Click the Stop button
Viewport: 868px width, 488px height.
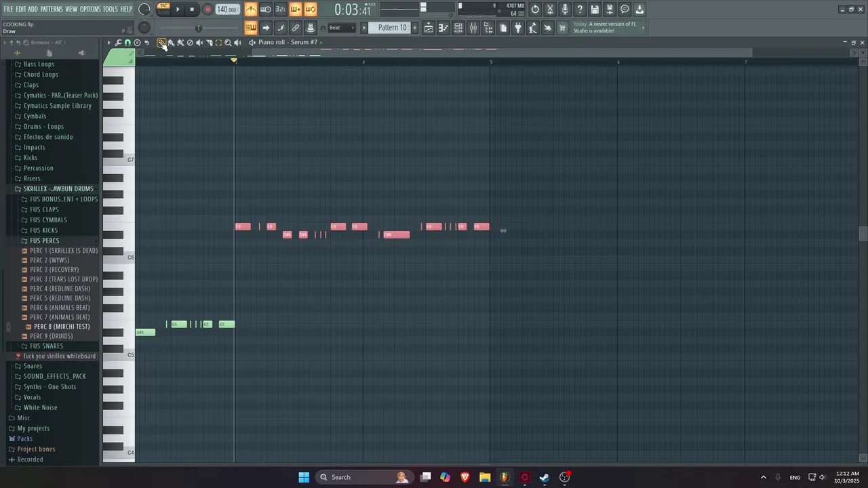point(192,9)
